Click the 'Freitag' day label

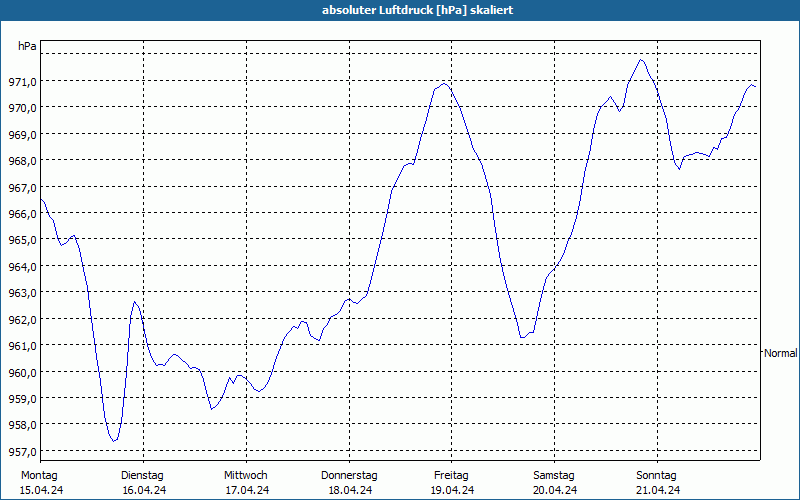[451, 475]
